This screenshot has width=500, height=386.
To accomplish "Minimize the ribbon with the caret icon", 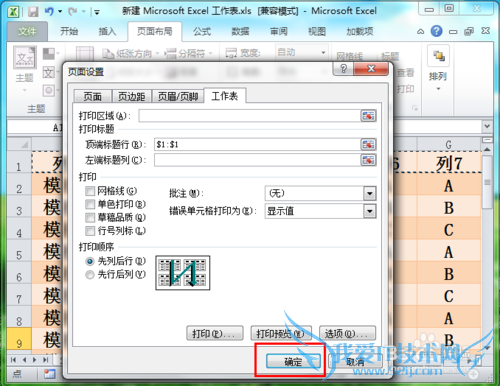I will [421, 32].
